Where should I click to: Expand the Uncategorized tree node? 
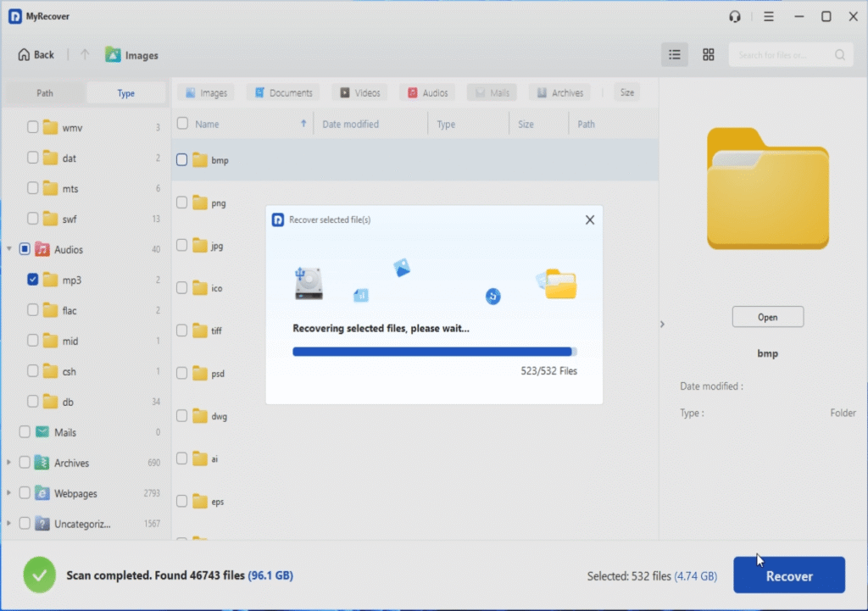pyautogui.click(x=8, y=523)
